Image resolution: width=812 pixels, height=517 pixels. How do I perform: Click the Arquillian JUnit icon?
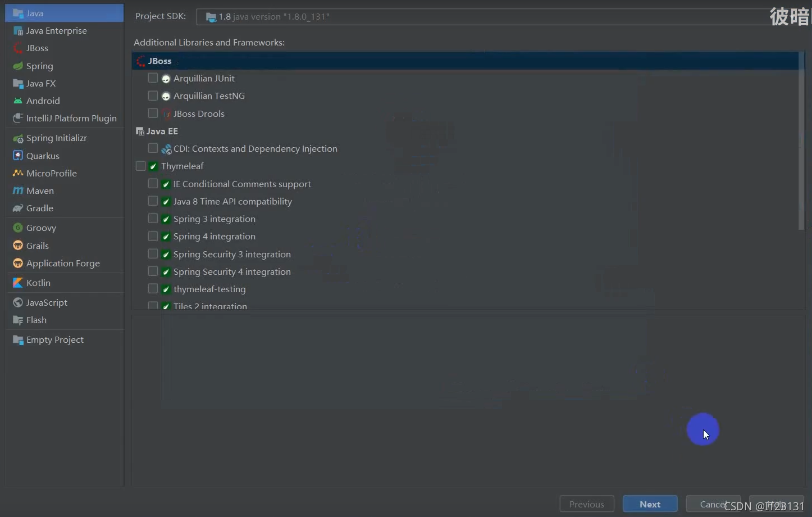tap(166, 79)
